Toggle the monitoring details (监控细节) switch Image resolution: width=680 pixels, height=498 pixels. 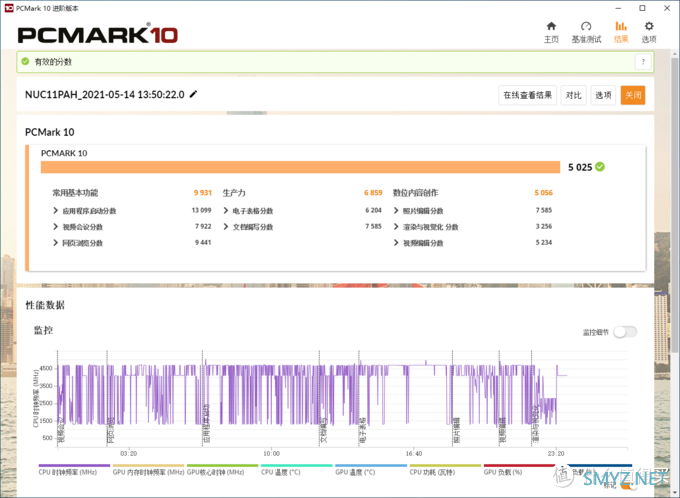pos(625,332)
